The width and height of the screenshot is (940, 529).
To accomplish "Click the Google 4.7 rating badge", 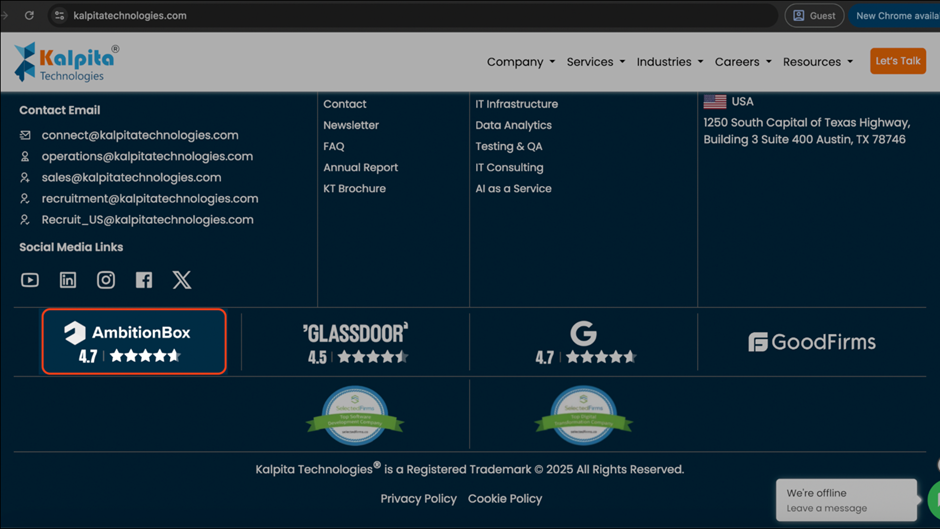I will coord(584,342).
